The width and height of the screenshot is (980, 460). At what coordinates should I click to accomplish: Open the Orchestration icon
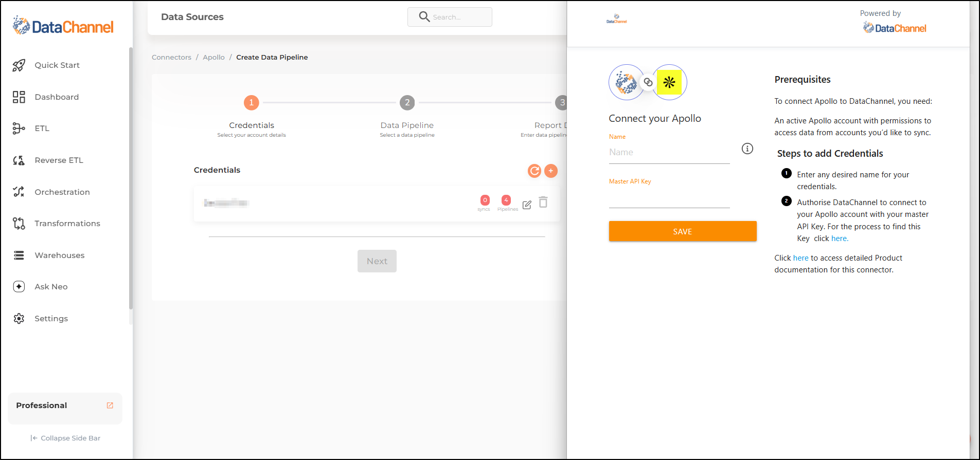tap(19, 192)
